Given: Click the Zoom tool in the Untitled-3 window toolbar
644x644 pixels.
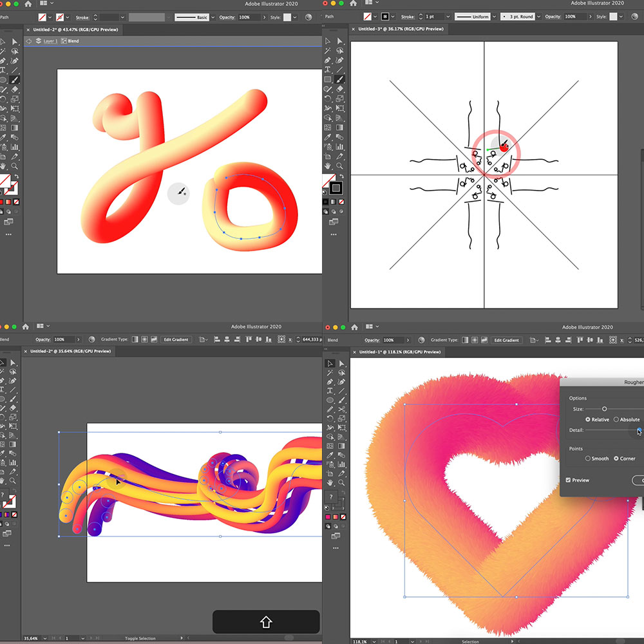Looking at the screenshot, I should pos(339,166).
